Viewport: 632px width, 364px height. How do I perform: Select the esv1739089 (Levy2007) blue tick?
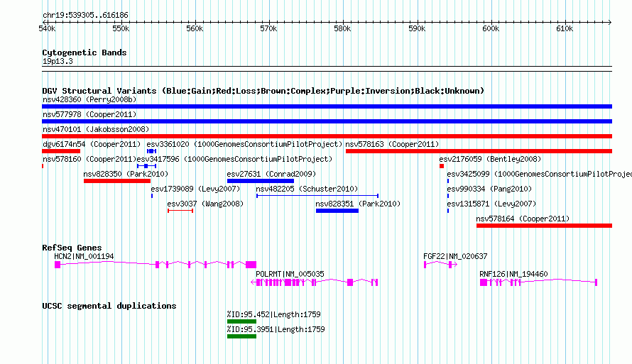(152, 196)
